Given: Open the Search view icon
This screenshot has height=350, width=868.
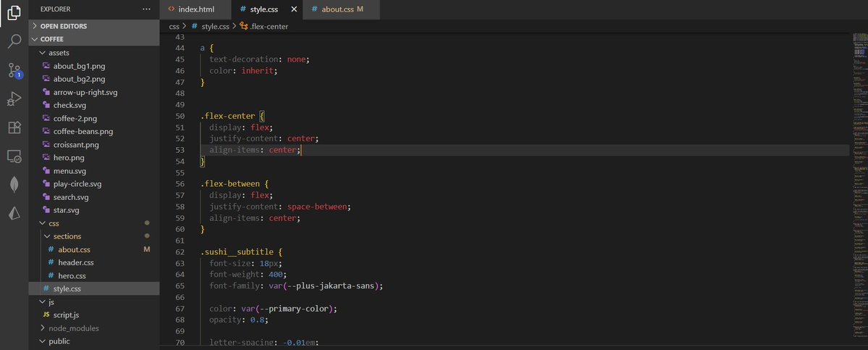Looking at the screenshot, I should tap(14, 41).
